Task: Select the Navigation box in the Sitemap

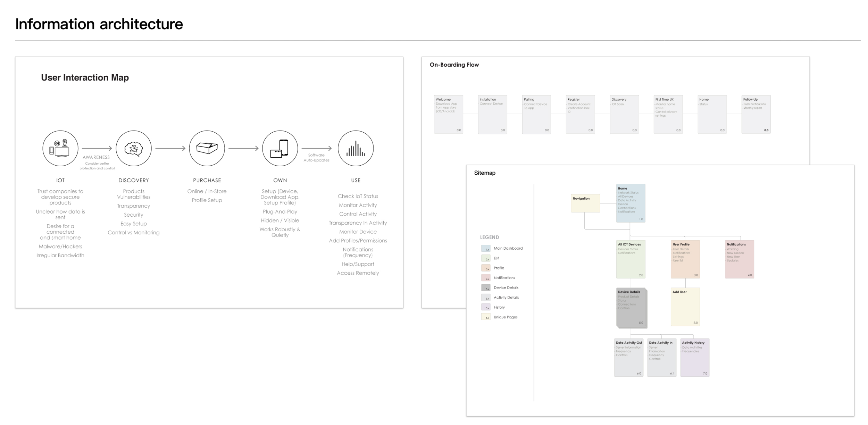Action: 585,202
